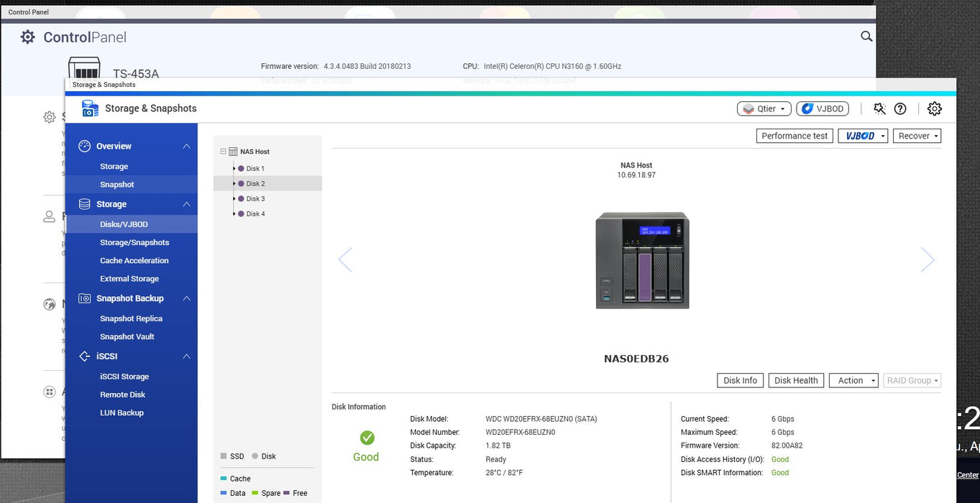This screenshot has width=980, height=503.
Task: Collapse the Storage section chevron
Action: click(186, 204)
